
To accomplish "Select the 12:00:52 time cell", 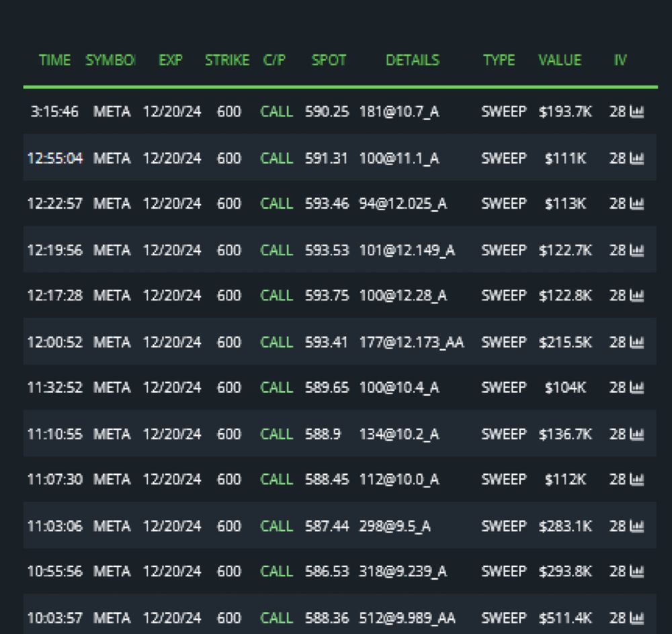I will (x=55, y=343).
